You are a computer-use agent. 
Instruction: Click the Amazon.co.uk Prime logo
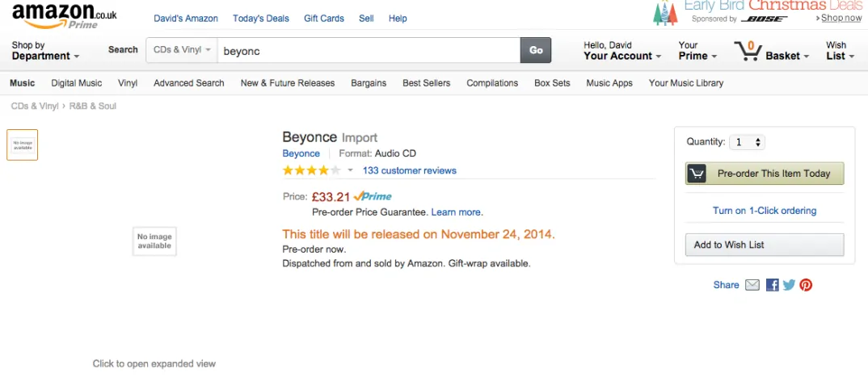pyautogui.click(x=64, y=15)
